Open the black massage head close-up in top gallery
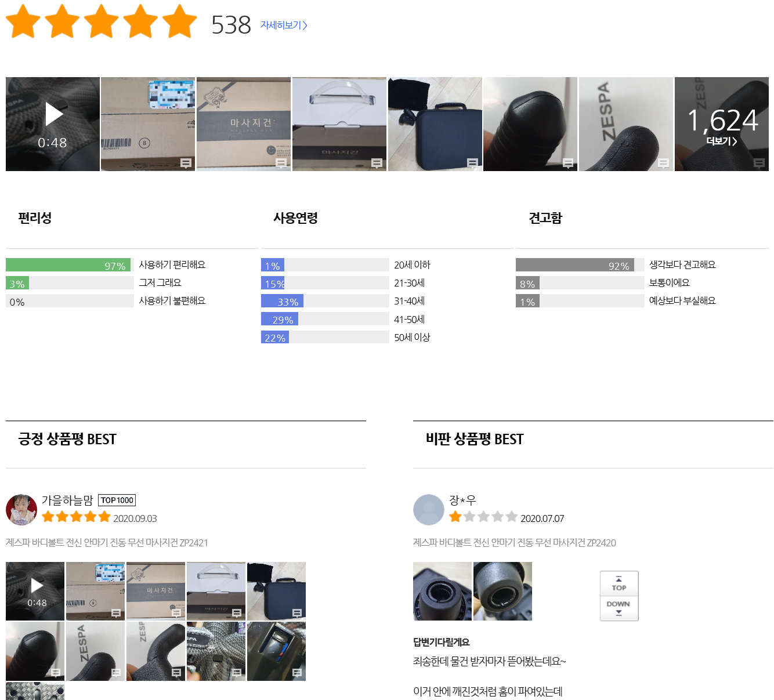 530,124
